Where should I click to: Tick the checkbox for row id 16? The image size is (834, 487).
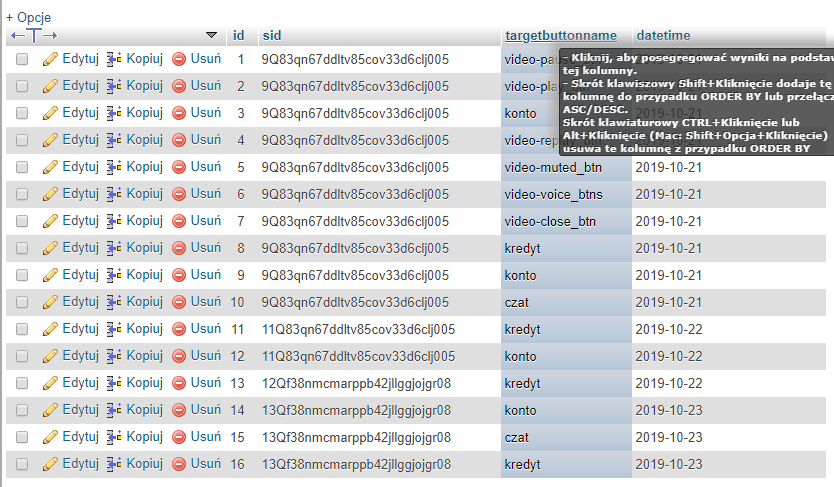point(22,465)
